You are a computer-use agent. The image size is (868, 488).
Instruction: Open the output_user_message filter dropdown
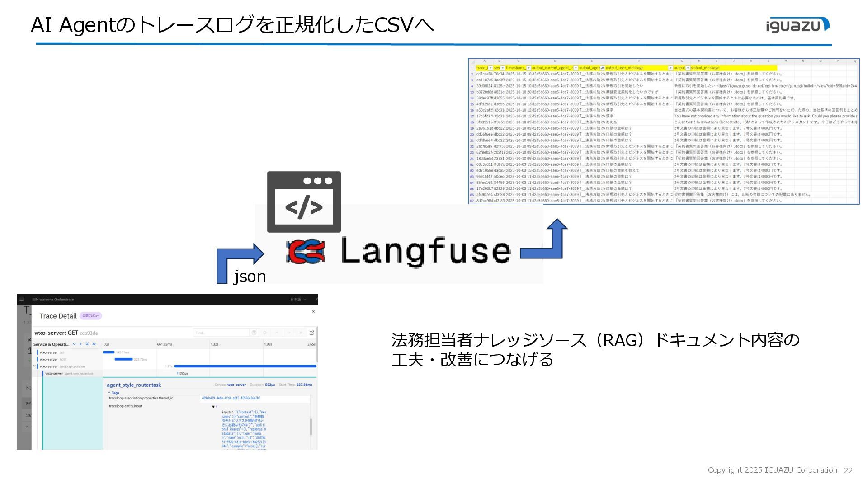click(x=670, y=68)
